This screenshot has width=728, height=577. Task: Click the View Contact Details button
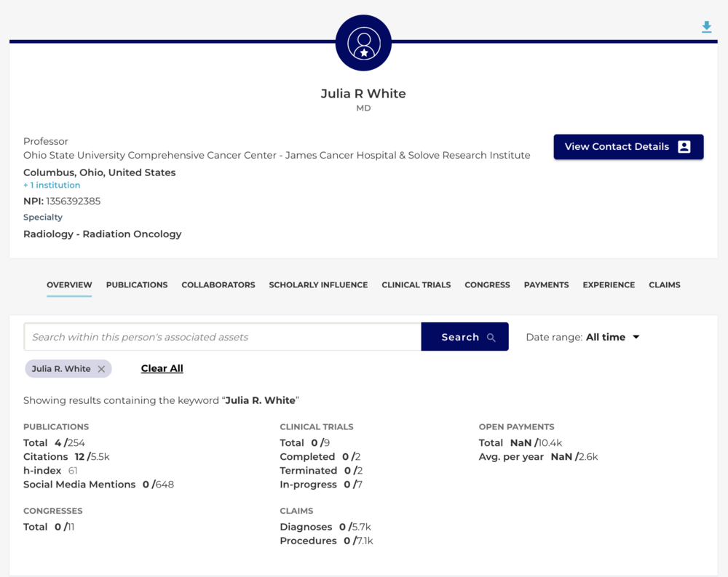click(628, 147)
